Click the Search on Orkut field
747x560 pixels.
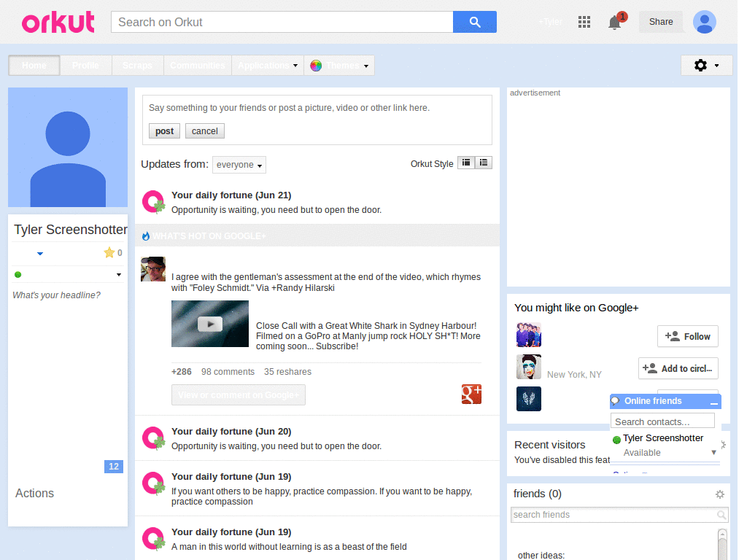coord(282,22)
